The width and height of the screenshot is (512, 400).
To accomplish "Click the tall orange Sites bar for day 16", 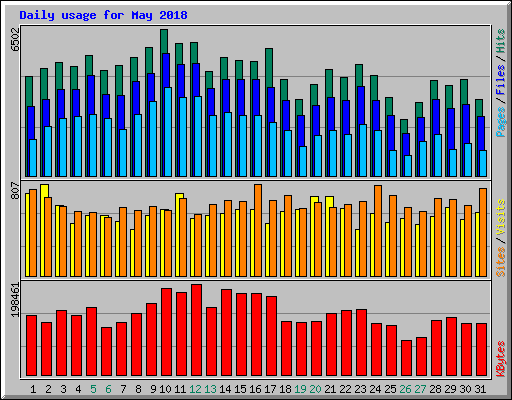I will click(258, 230).
